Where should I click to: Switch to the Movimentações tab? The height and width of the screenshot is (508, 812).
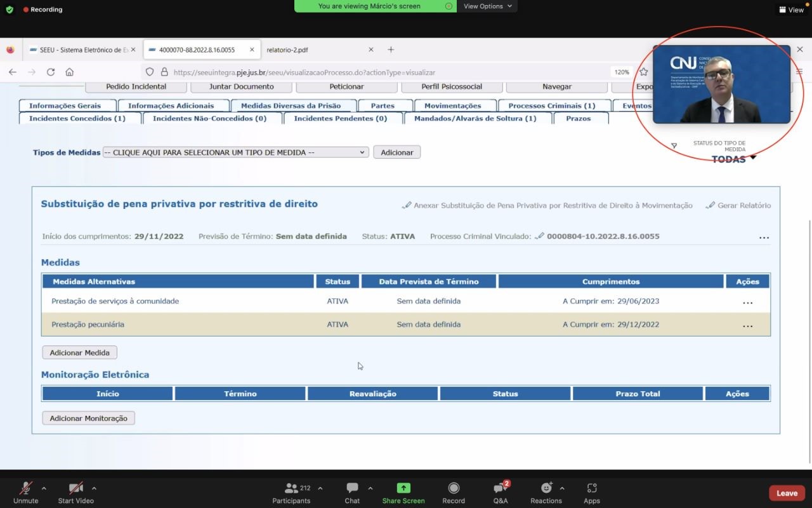click(452, 106)
